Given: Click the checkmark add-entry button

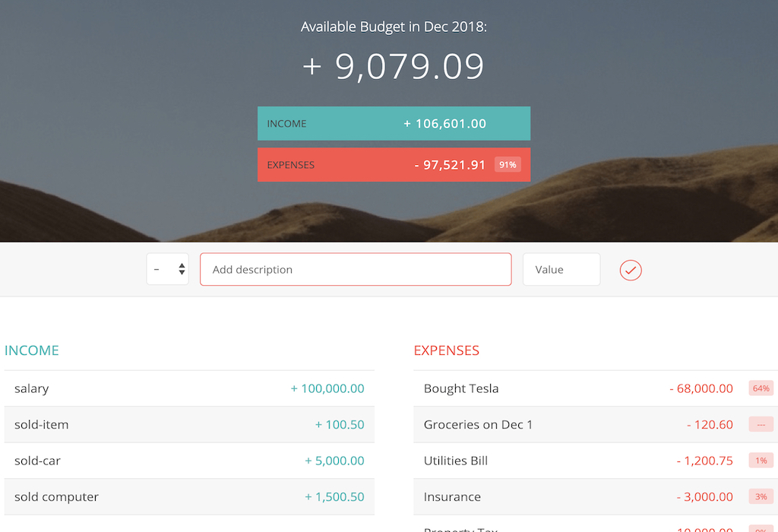Looking at the screenshot, I should (631, 270).
